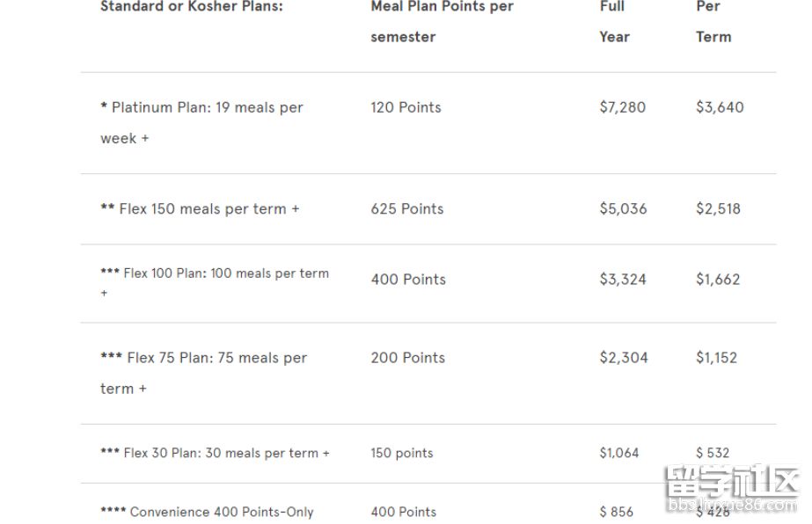The width and height of the screenshot is (812, 524).
Task: Click the Meal Plan Points per semester header
Action: 442,21
